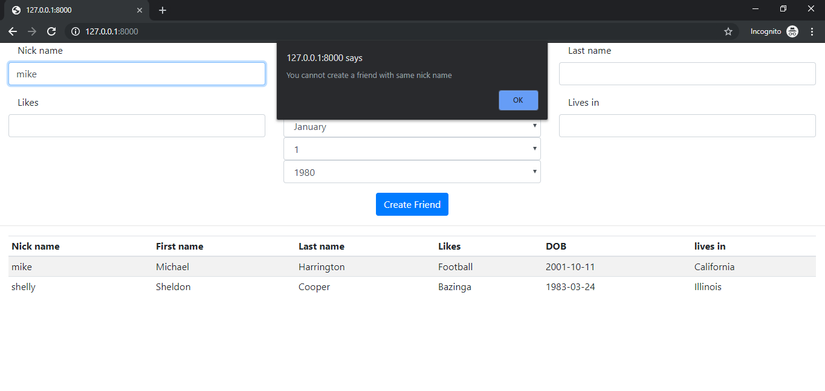The height and width of the screenshot is (391, 825).
Task: Click the address bar URL
Action: [x=112, y=32]
